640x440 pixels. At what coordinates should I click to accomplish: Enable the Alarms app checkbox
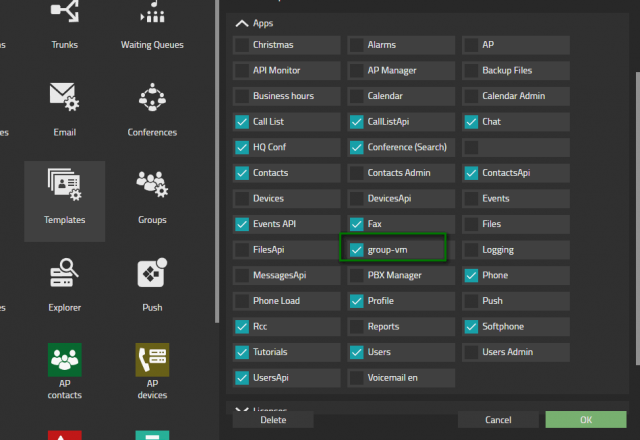pyautogui.click(x=357, y=45)
